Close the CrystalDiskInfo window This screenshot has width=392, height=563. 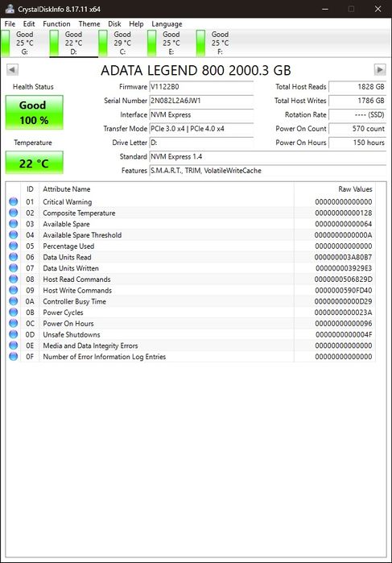pos(378,9)
